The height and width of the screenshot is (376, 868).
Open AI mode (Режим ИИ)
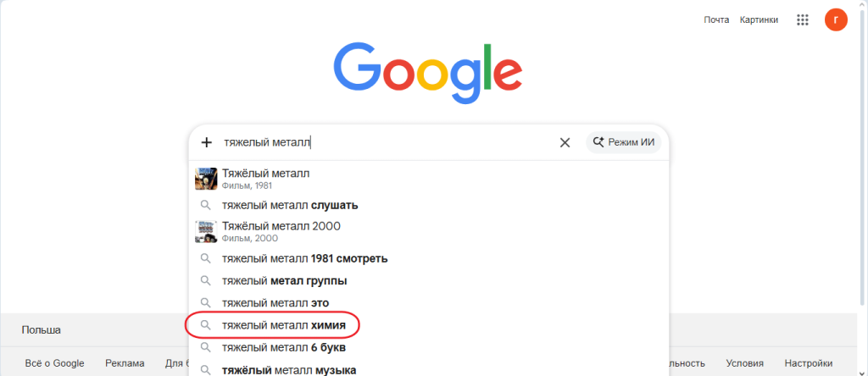(x=623, y=142)
